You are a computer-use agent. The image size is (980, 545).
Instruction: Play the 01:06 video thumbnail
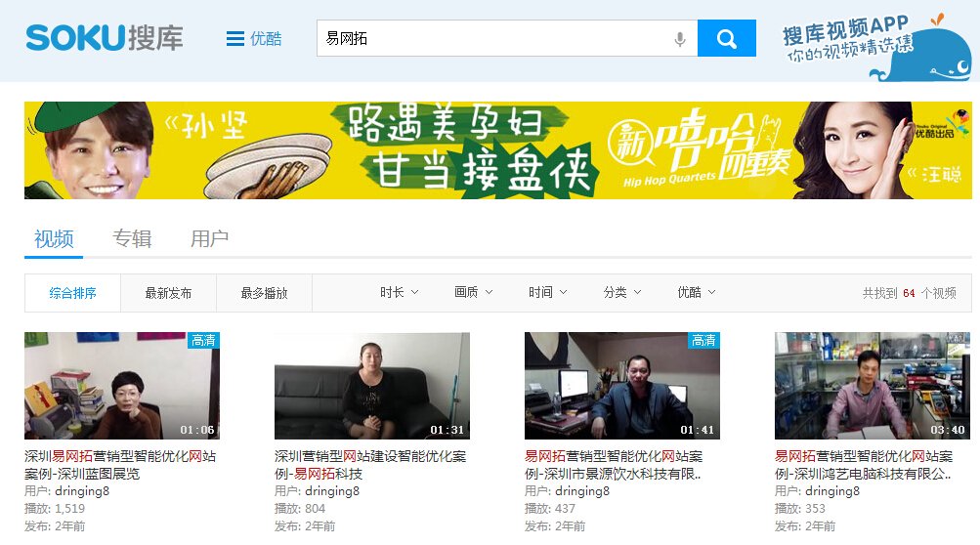(122, 386)
